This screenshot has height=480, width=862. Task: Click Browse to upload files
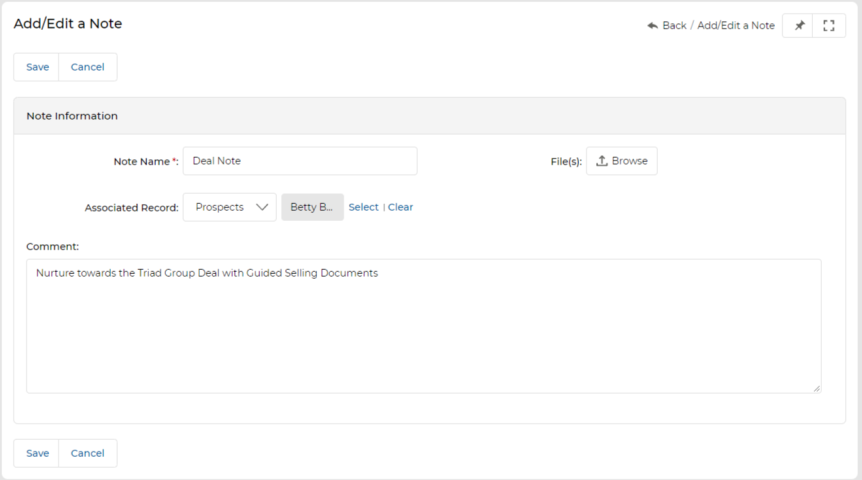click(622, 161)
